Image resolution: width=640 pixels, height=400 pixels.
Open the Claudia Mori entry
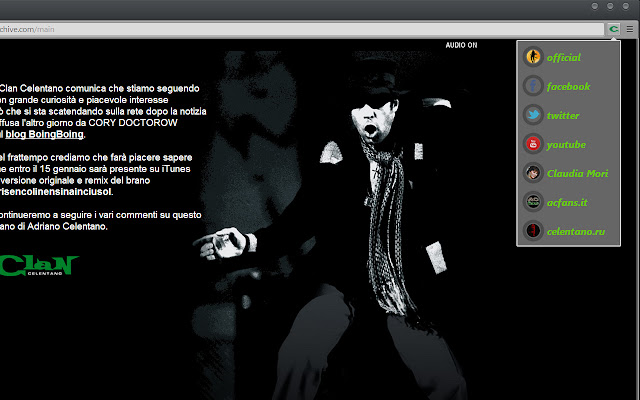tap(578, 173)
